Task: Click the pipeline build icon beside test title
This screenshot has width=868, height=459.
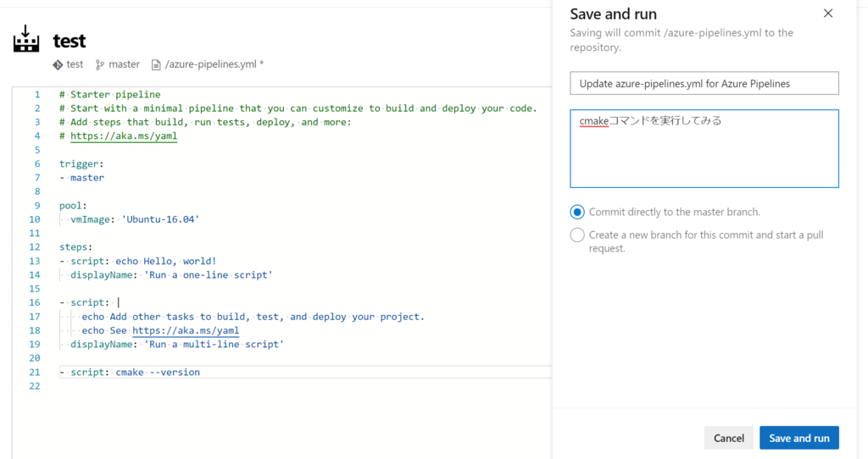Action: 26,39
